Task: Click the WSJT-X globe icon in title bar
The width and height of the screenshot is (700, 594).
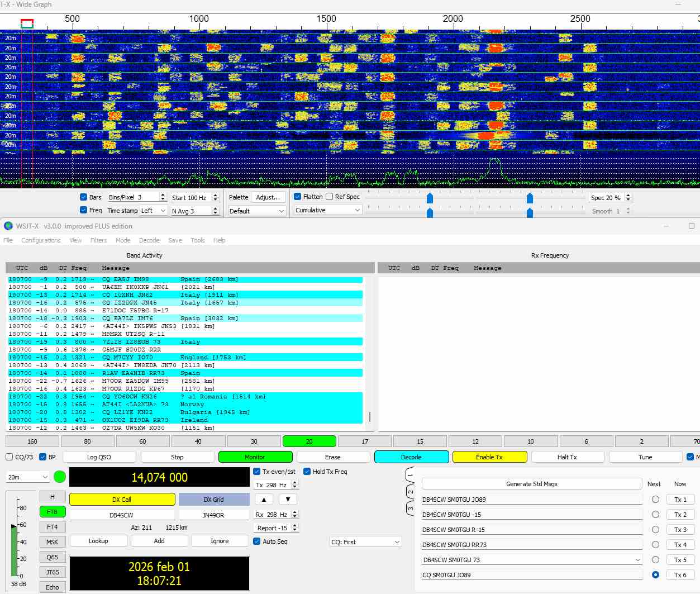Action: pyautogui.click(x=8, y=226)
